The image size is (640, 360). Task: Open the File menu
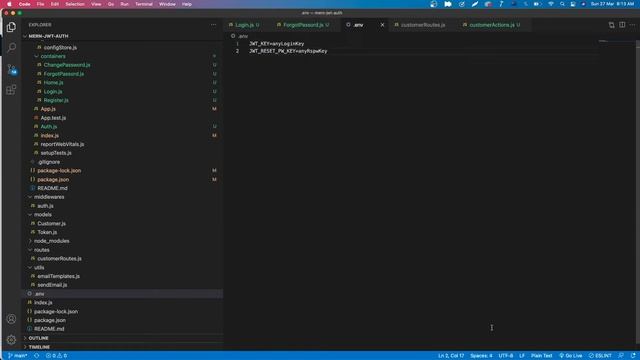point(40,4)
